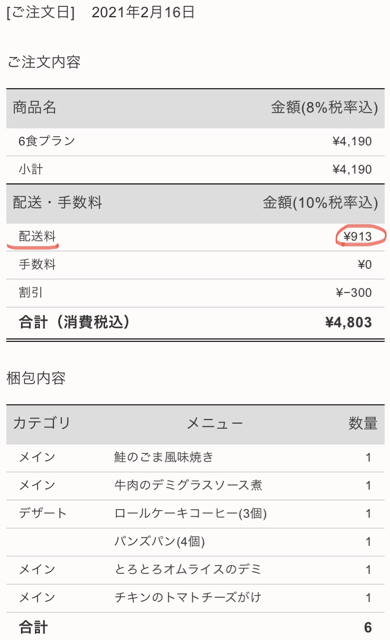
Task: Click the バンズパン(4個) row
Action: pos(195,542)
